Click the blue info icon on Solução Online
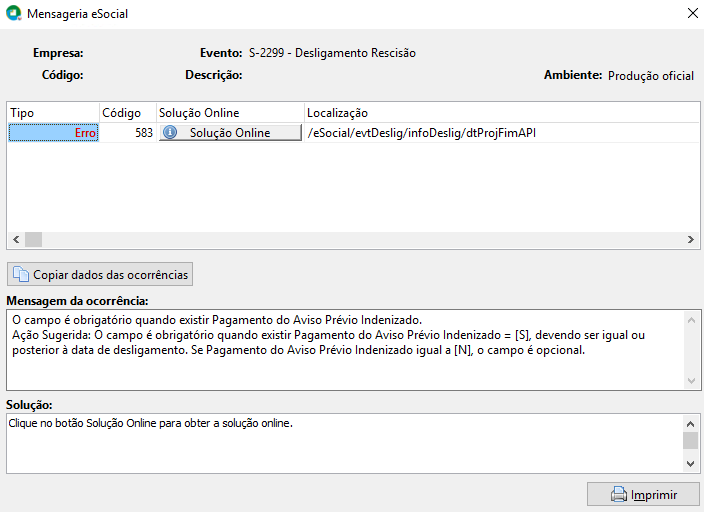The height and width of the screenshot is (512, 704). pyautogui.click(x=170, y=132)
